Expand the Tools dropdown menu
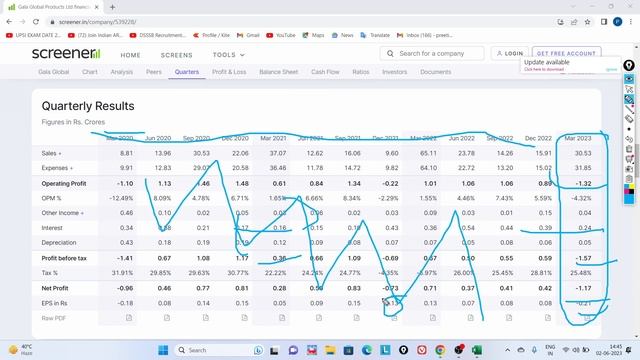This screenshot has width=640, height=360. point(229,55)
